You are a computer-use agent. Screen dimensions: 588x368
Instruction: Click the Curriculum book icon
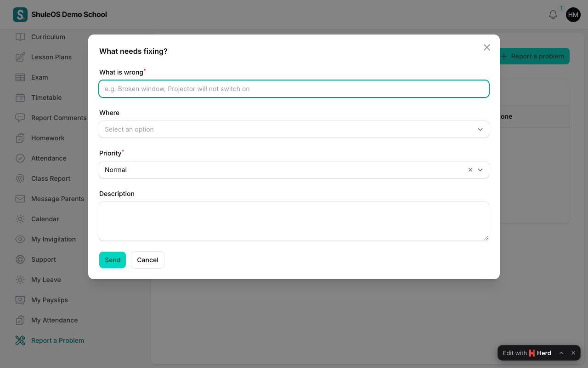click(x=20, y=37)
